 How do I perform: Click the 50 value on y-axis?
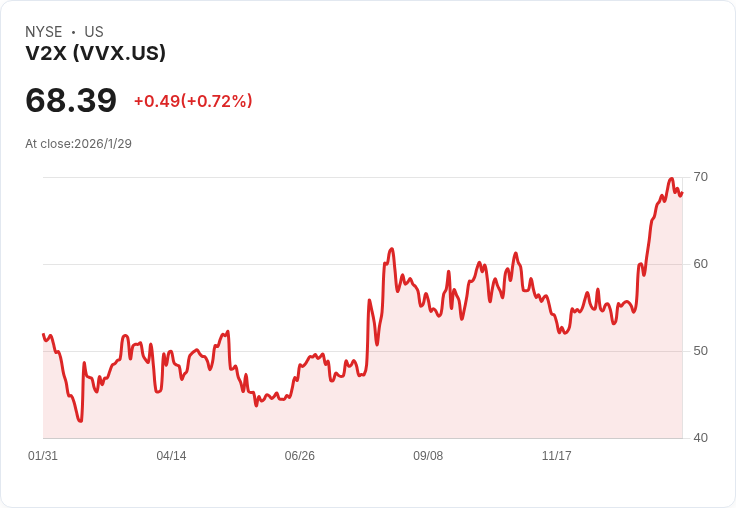coord(700,351)
